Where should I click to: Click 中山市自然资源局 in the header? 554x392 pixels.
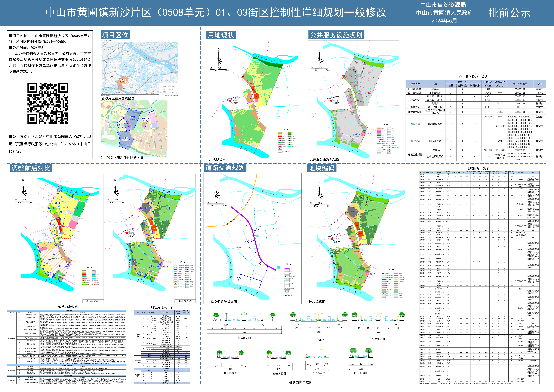point(443,5)
